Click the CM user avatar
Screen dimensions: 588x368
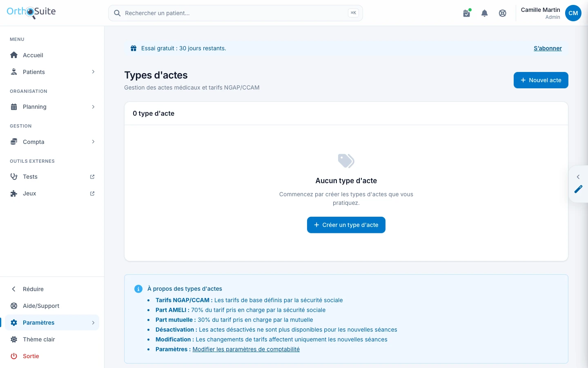pyautogui.click(x=573, y=13)
